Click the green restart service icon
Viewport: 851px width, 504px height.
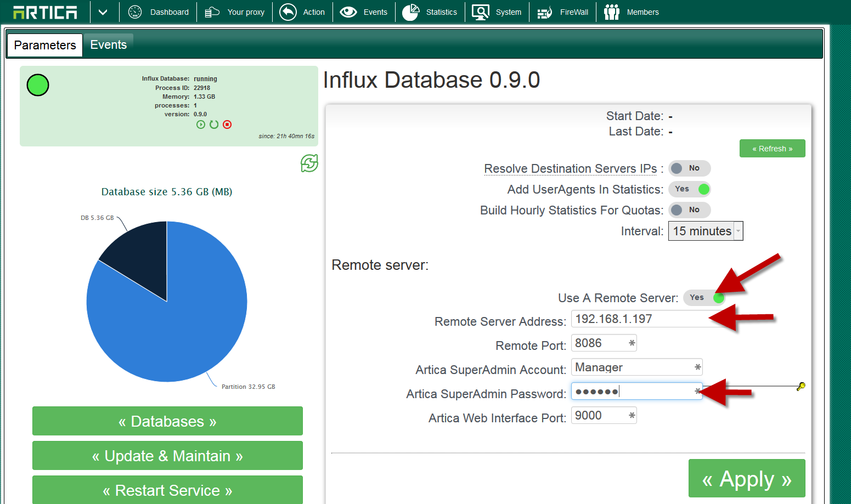(x=214, y=124)
